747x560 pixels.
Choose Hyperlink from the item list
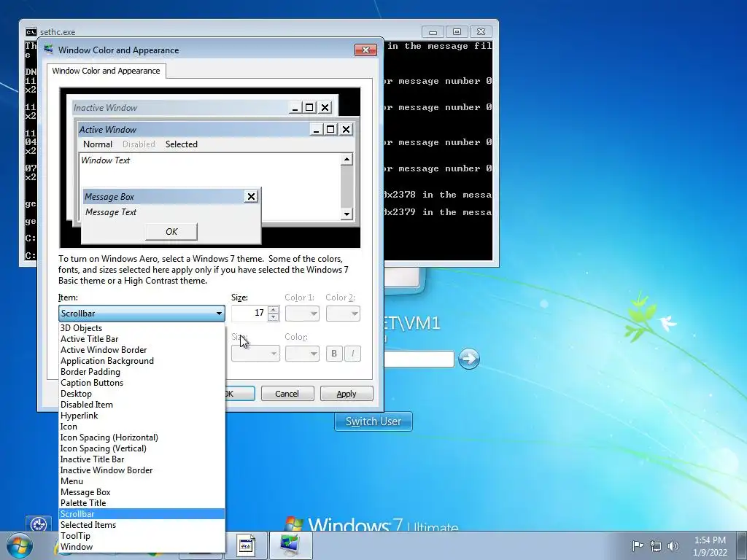(142, 416)
